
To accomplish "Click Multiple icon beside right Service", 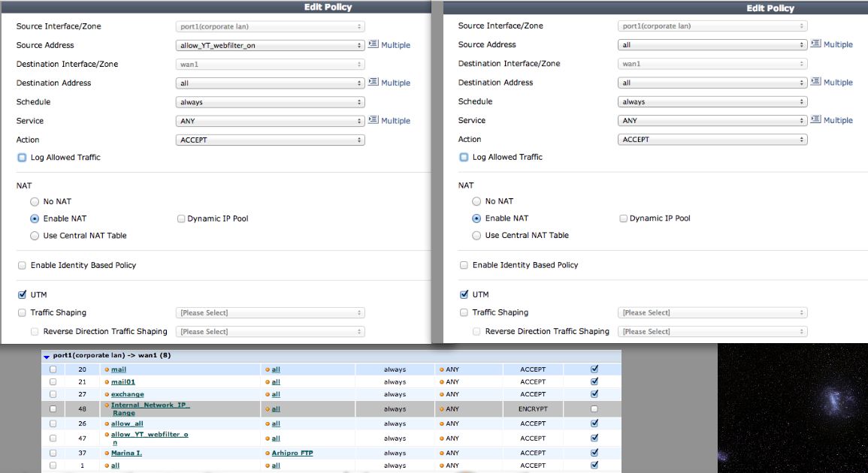I will pos(816,119).
